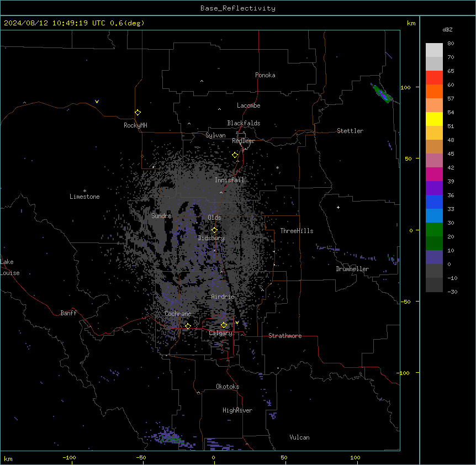Viewport: 476px width, 465px height.
Task: Click the Lake Louise label
Action: (x=10, y=267)
